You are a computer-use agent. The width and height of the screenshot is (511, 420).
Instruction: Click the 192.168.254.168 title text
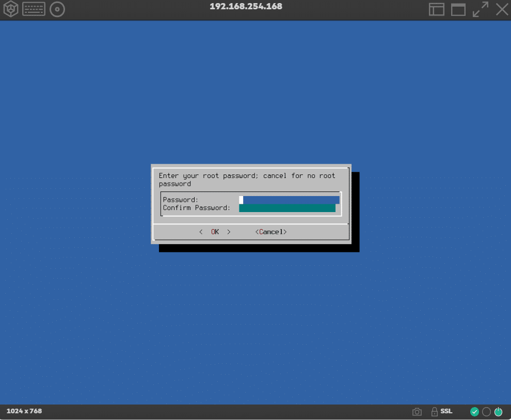point(246,6)
